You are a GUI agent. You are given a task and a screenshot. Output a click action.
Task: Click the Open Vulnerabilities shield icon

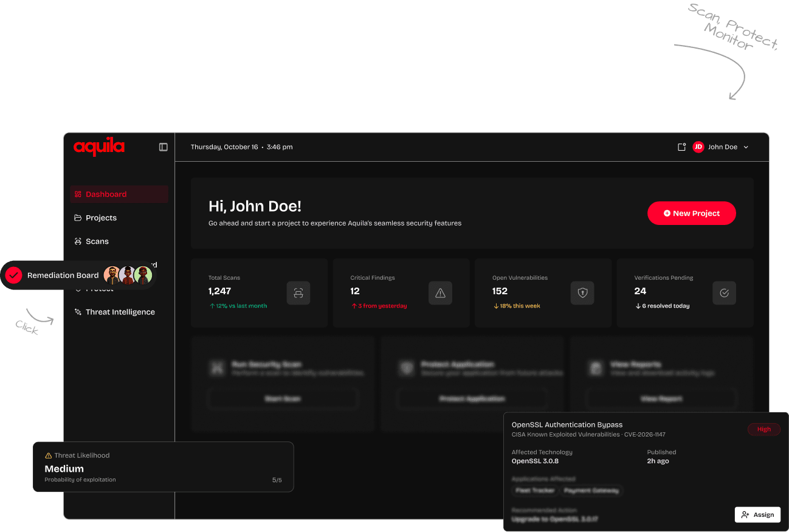582,293
